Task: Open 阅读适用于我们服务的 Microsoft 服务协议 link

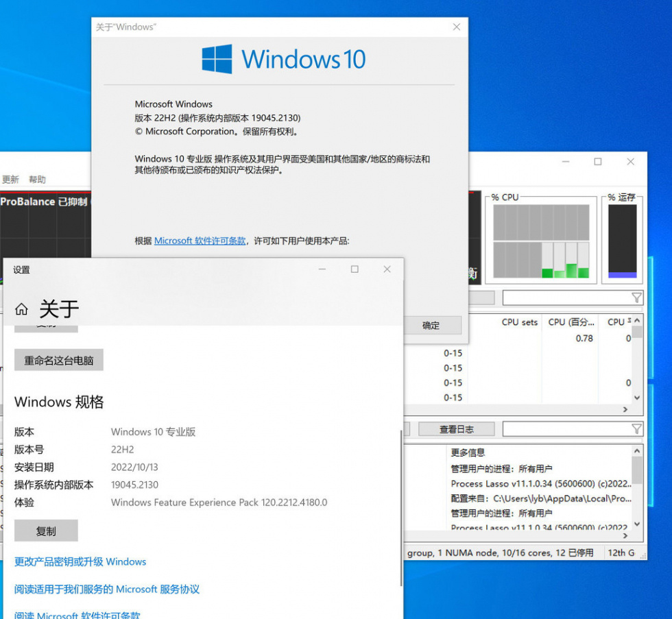Action: 107,590
